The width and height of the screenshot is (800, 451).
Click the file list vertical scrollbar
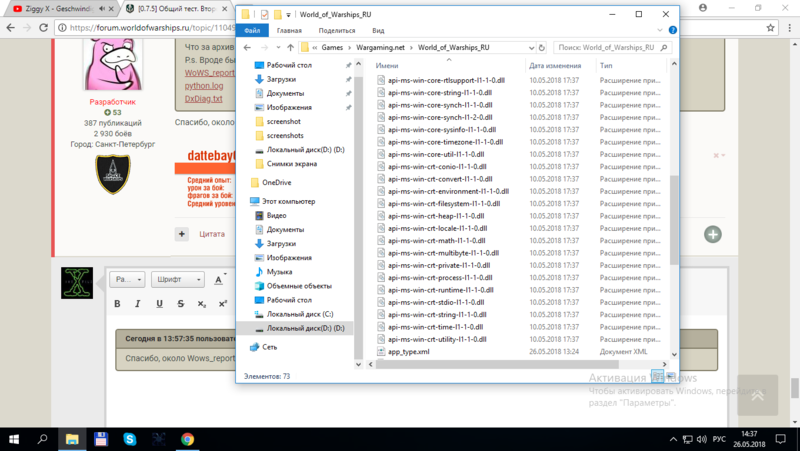[x=674, y=219]
